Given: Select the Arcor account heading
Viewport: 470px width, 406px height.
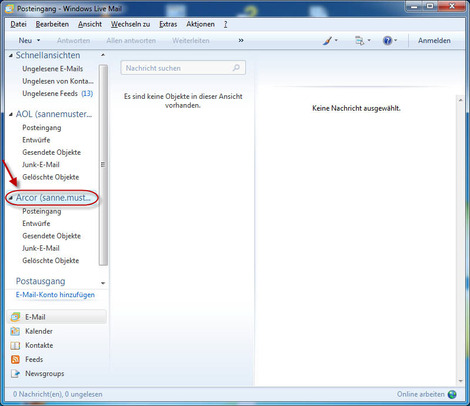Looking at the screenshot, I should [53, 198].
